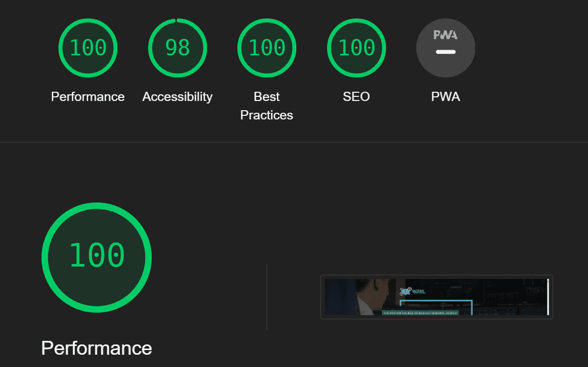Image resolution: width=588 pixels, height=367 pixels.
Task: Click the white dash inside the PWA badge
Action: [445, 52]
